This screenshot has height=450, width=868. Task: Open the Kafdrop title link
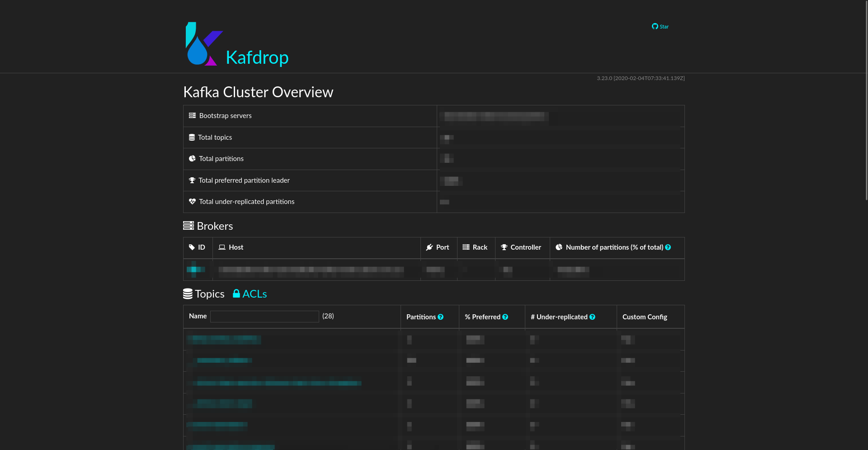tap(257, 57)
